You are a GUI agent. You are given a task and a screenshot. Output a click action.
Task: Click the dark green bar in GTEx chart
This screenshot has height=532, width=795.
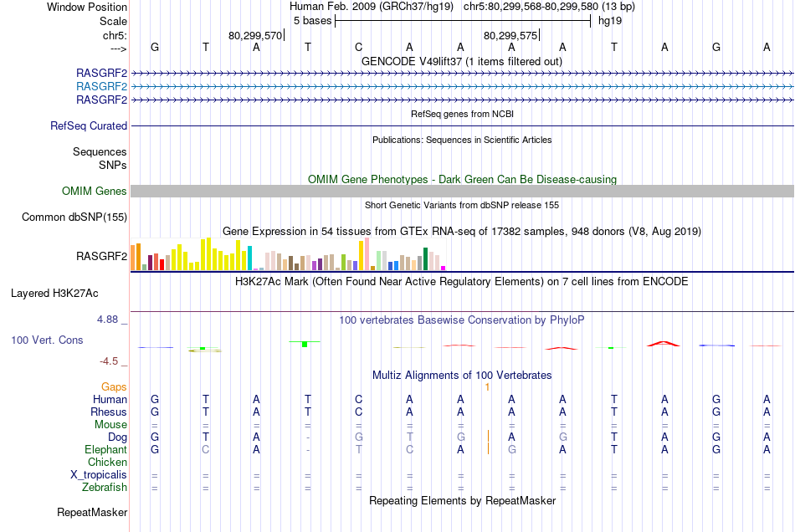[425, 259]
